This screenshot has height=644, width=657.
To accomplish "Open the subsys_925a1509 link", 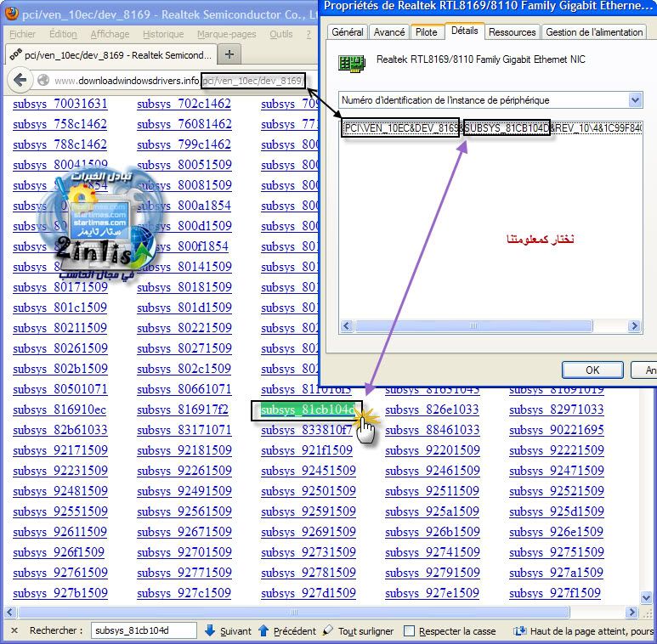I will (432, 511).
